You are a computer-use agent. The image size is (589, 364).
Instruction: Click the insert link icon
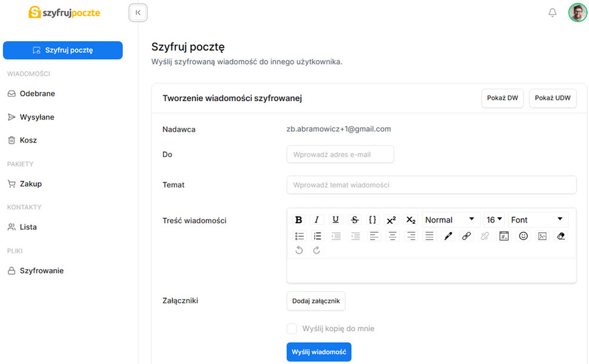466,236
